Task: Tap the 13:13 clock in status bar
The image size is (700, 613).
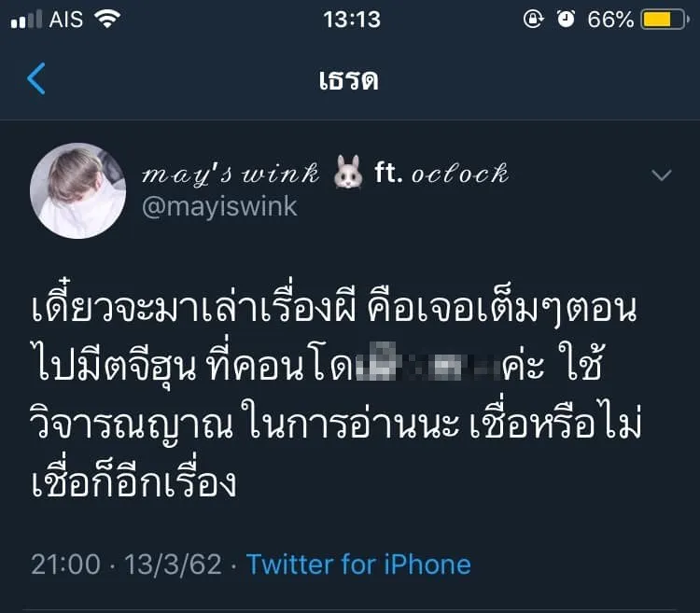Action: [352, 20]
